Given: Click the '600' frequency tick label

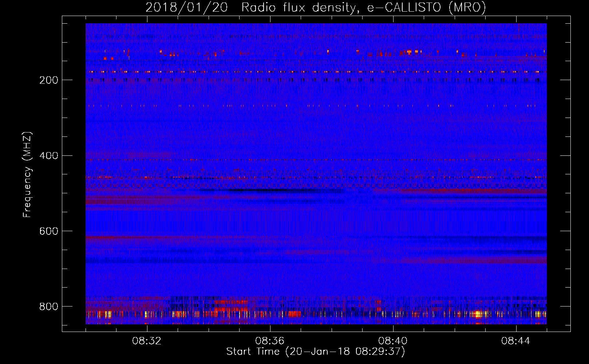Looking at the screenshot, I should [49, 231].
